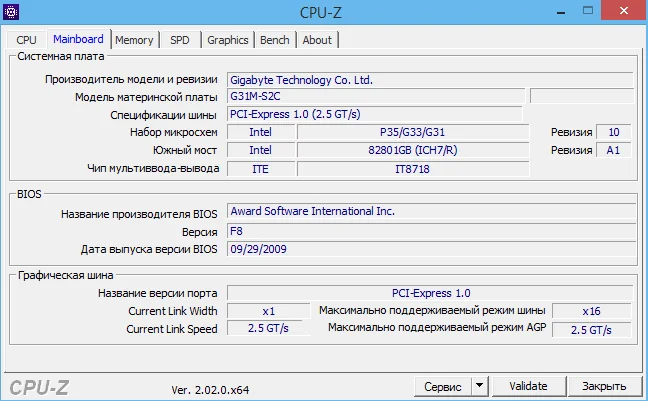Select the Gigabyte Technology Co. Ltd. field

[430, 80]
